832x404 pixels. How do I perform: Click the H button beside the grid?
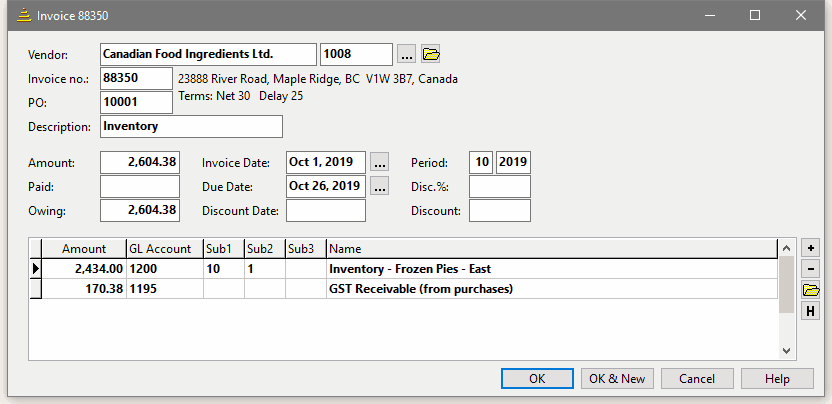[810, 311]
